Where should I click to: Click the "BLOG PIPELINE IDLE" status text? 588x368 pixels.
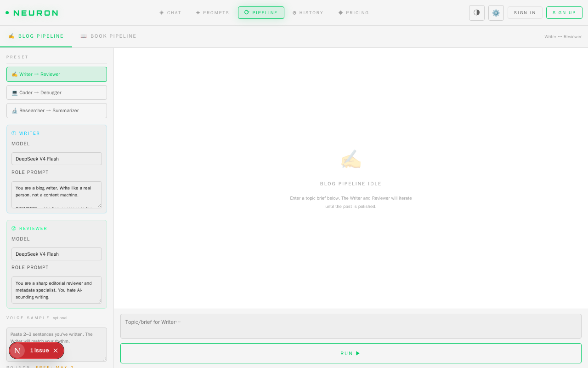tap(351, 184)
